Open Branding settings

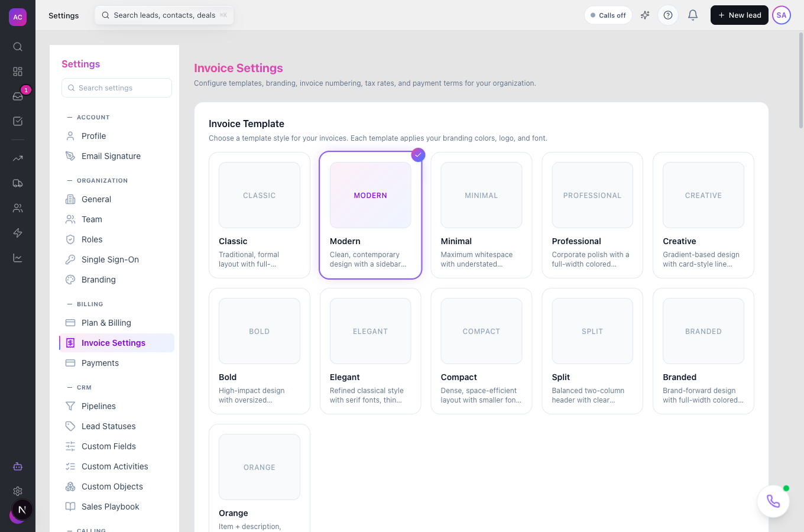click(116, 280)
